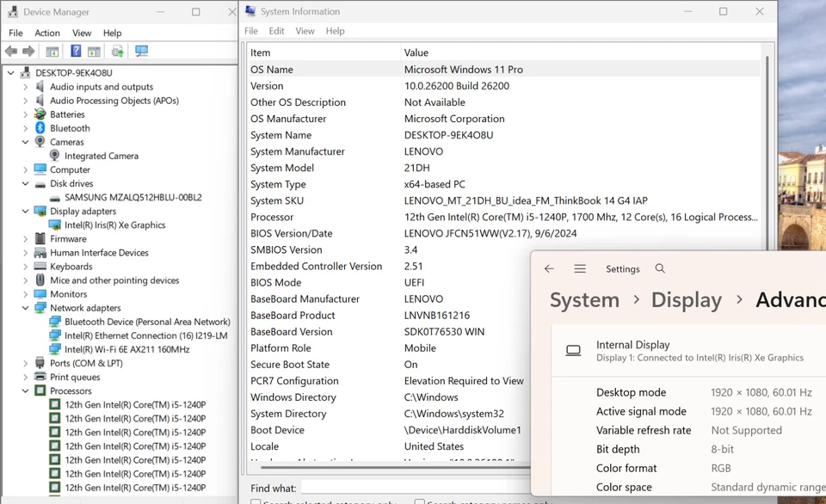Expand Audio inputs and outputs category

pyautogui.click(x=25, y=86)
